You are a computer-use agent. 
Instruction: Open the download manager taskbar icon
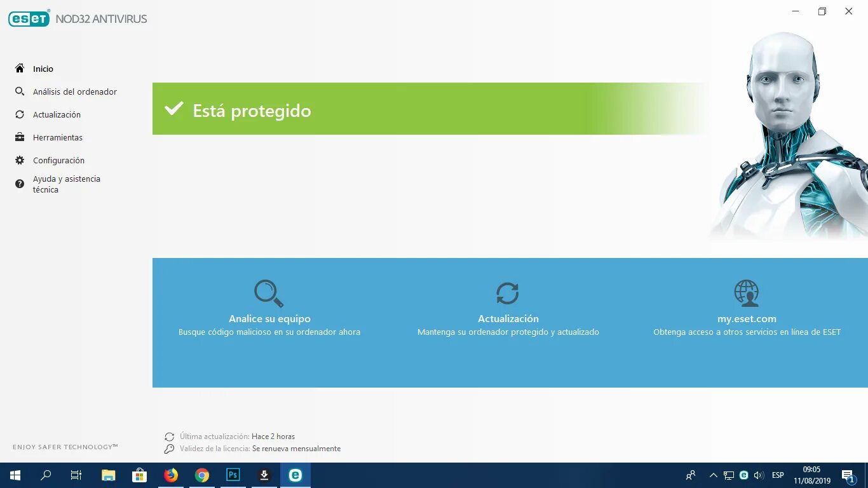(264, 475)
